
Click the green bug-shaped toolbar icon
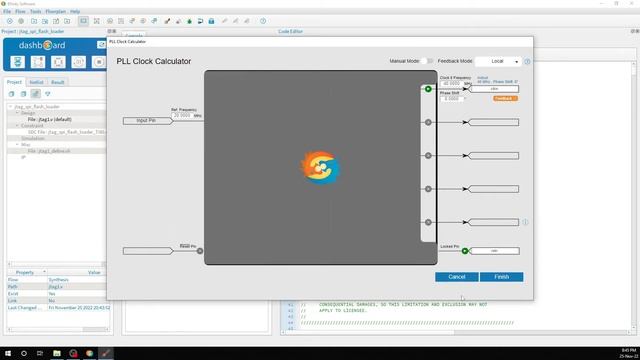[189, 21]
